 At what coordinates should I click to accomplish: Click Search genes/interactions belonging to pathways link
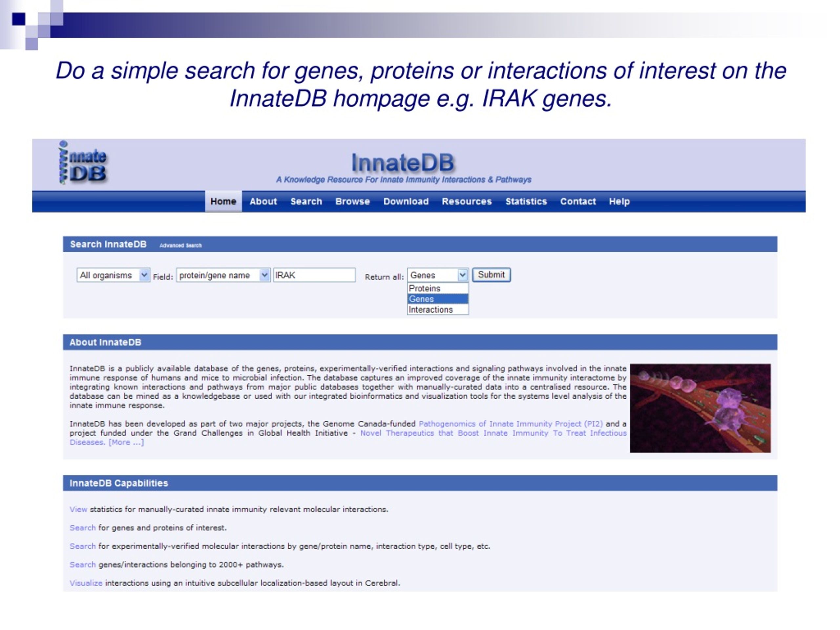pyautogui.click(x=82, y=564)
